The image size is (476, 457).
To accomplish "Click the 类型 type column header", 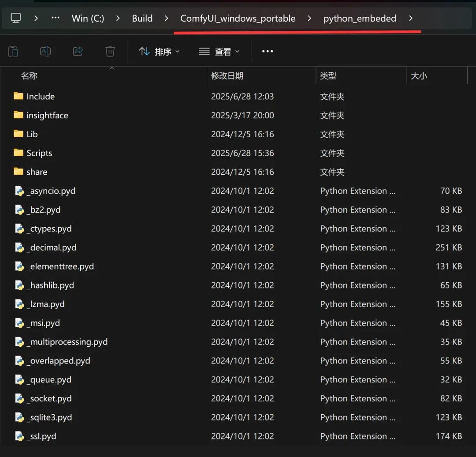I will (328, 76).
